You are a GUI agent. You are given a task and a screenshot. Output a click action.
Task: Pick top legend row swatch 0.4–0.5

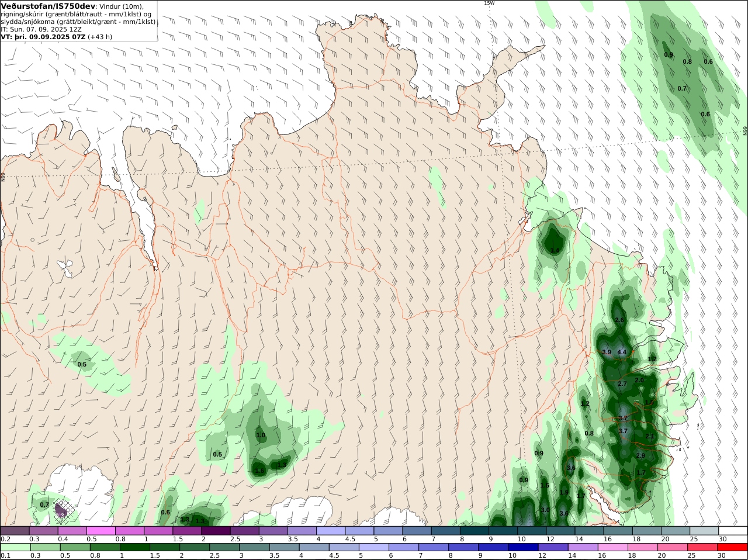coord(72,531)
